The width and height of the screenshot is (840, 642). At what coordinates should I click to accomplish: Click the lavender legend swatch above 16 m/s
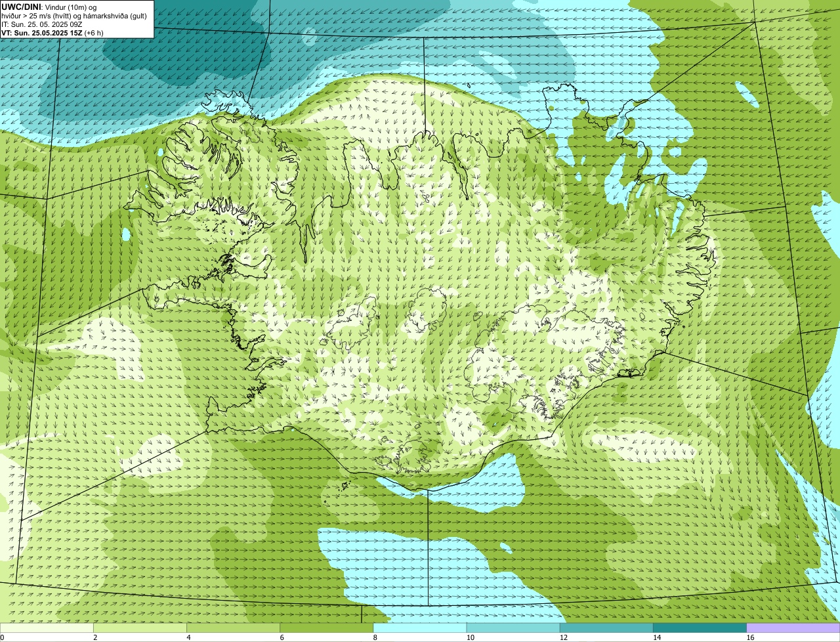click(x=793, y=628)
